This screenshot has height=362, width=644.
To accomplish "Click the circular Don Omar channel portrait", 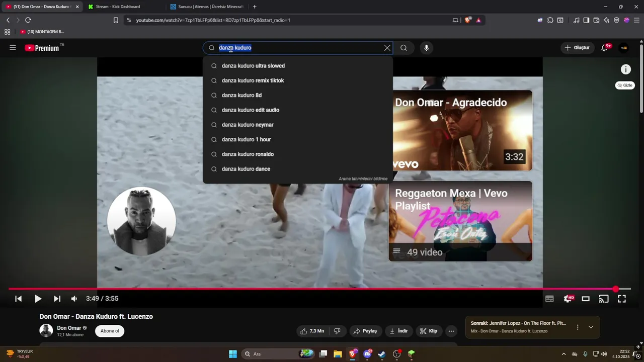I will click(141, 221).
